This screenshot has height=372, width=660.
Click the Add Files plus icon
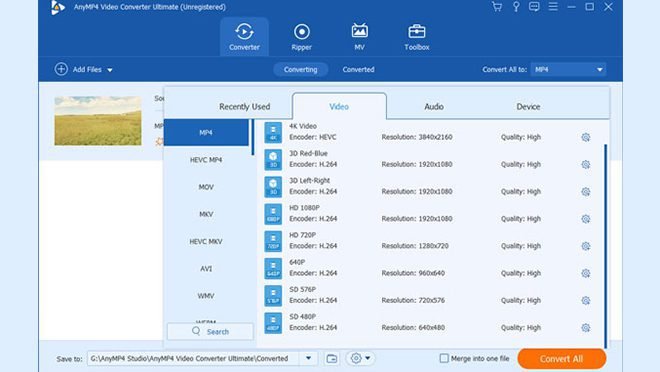pyautogui.click(x=61, y=69)
